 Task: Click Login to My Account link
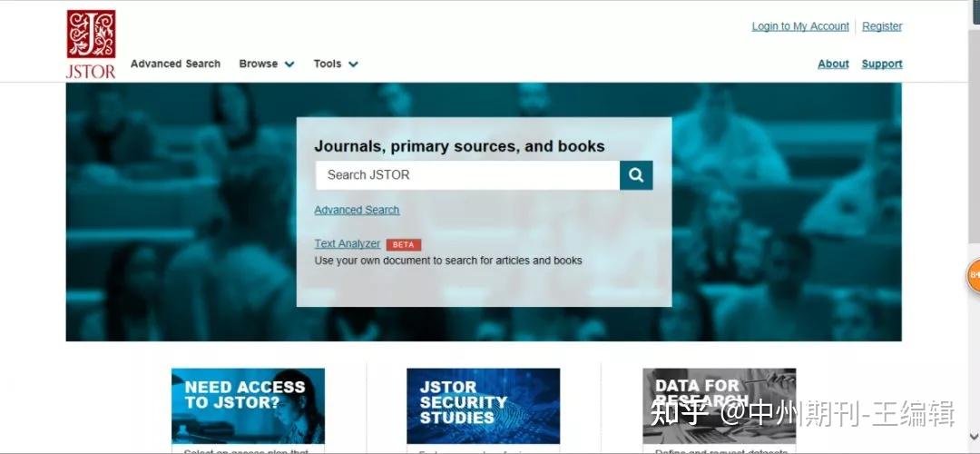click(800, 26)
